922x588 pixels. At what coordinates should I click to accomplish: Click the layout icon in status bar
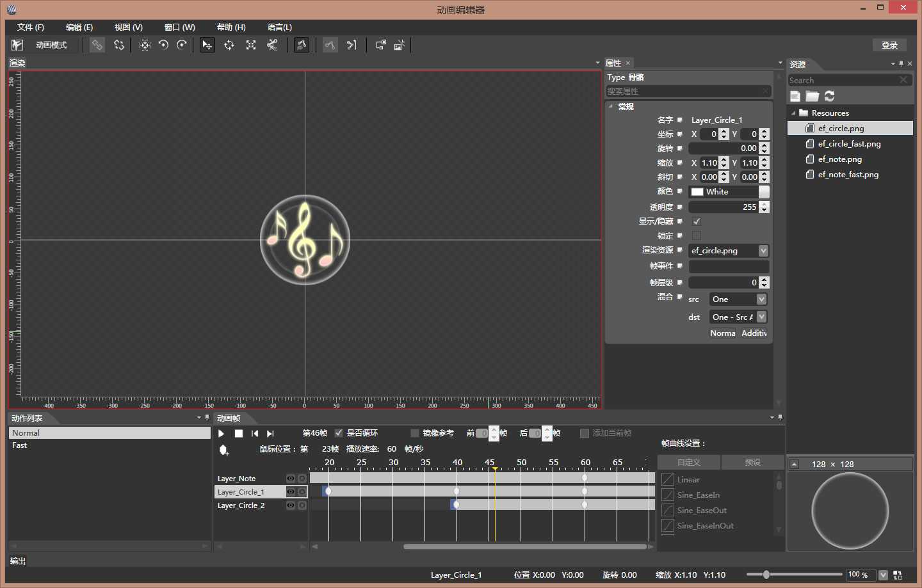pos(898,575)
